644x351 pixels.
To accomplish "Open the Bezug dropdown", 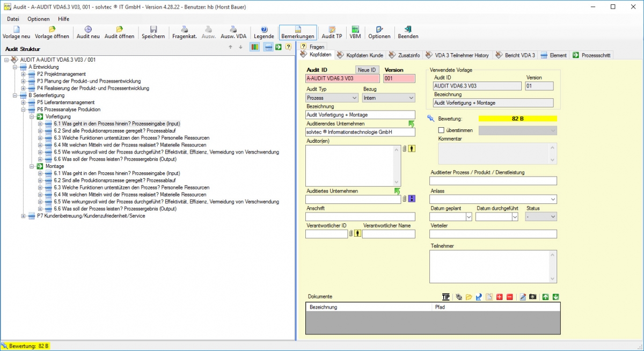I will click(x=389, y=98).
